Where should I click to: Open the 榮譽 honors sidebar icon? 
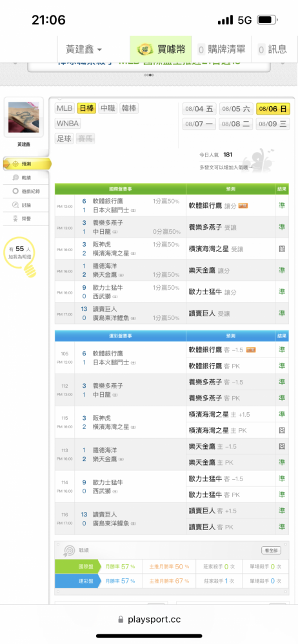tap(15, 218)
